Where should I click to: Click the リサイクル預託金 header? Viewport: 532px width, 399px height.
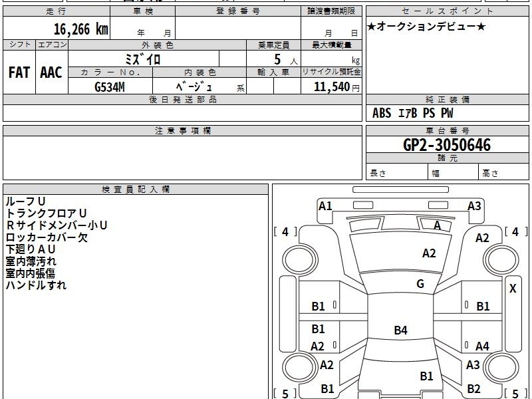(331, 72)
